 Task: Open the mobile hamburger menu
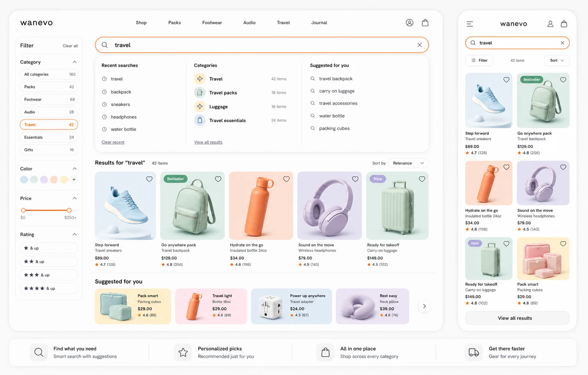pos(470,24)
